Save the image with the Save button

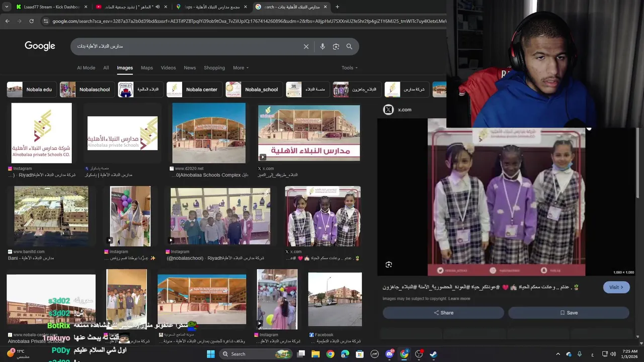(569, 313)
